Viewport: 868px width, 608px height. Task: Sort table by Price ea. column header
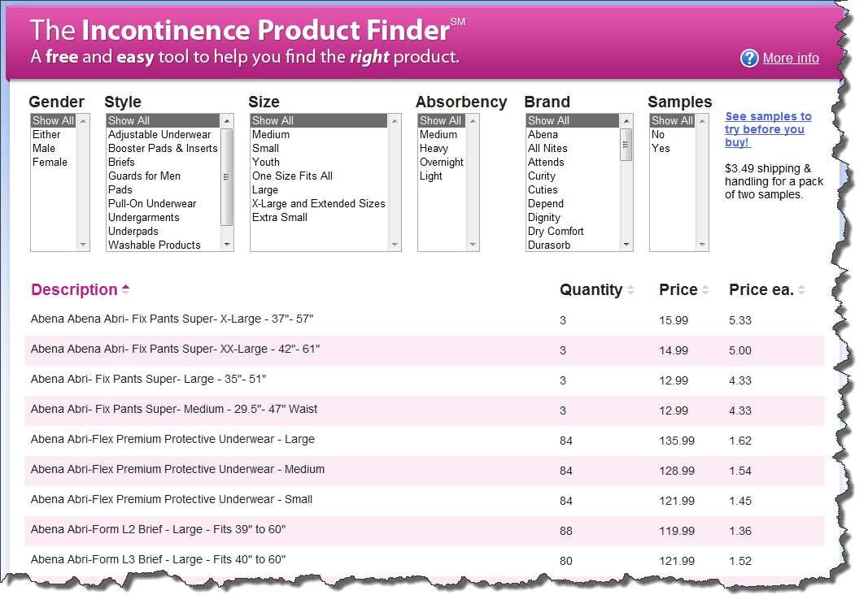[x=766, y=289]
